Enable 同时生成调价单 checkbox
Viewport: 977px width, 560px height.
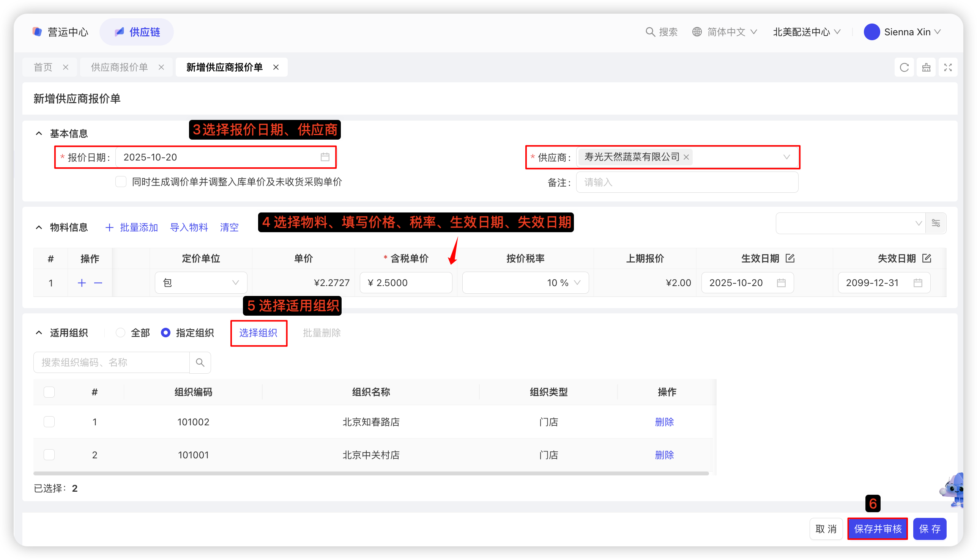click(121, 181)
